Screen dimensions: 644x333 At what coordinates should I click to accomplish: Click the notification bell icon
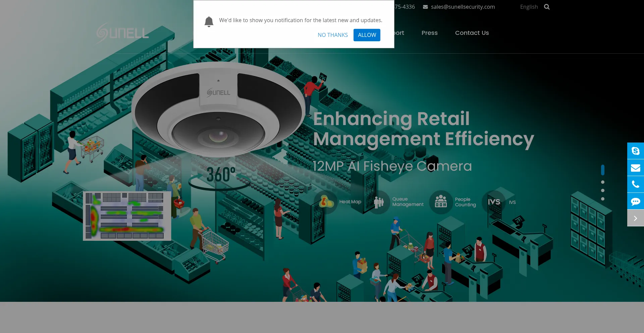coord(209,22)
